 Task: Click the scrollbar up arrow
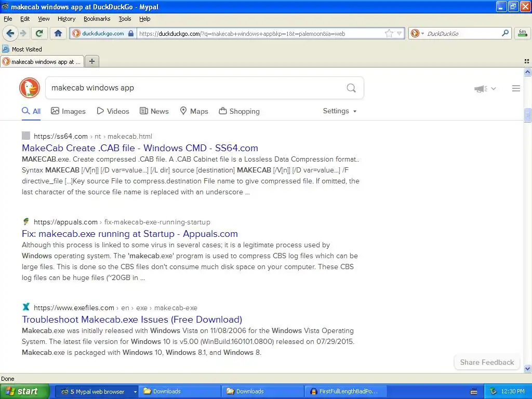528,72
